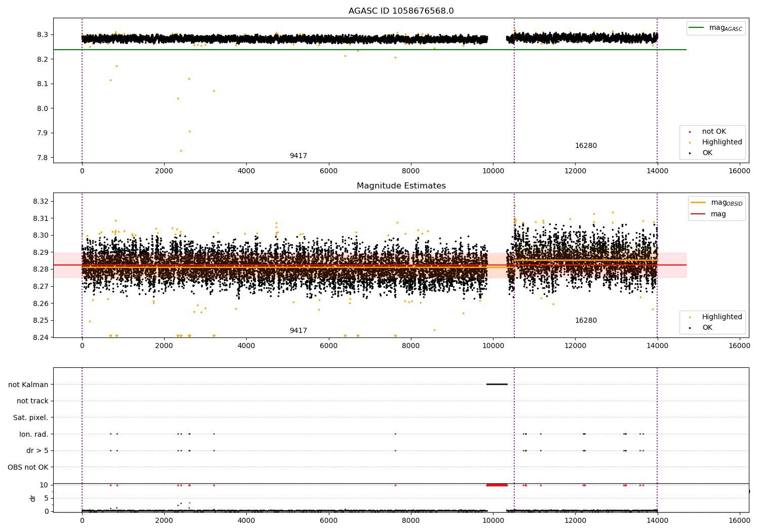
Task: Click the title "AGASC ID 1058676568.0"
Action: click(401, 11)
